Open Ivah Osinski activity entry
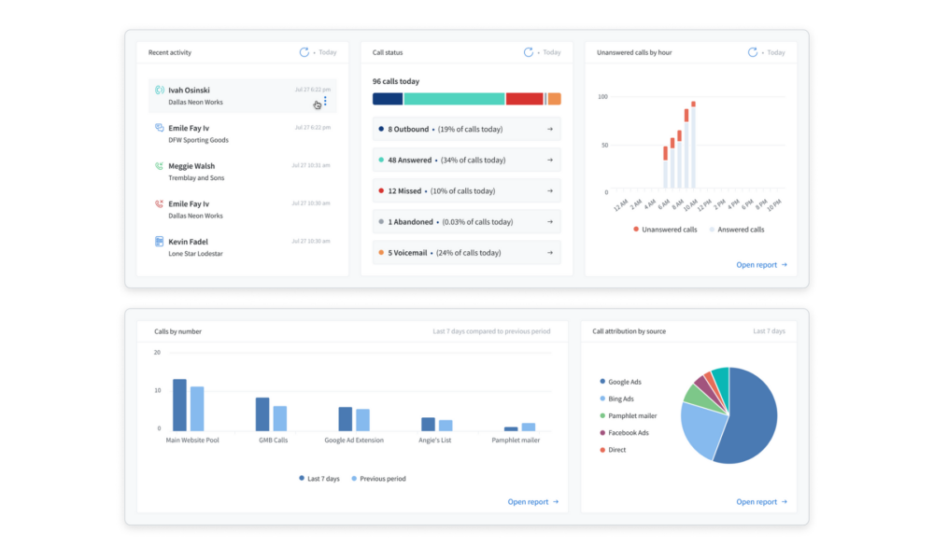This screenshot has width=934, height=560. [243, 96]
